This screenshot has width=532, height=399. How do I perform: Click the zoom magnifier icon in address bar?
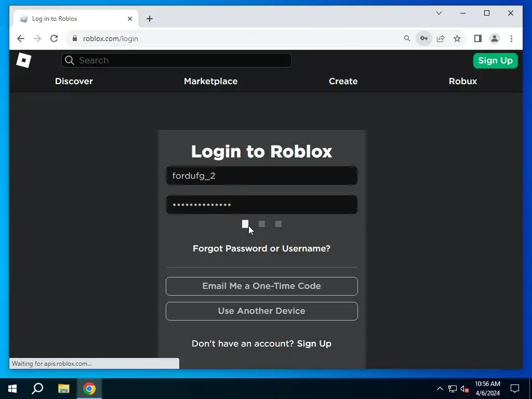point(407,38)
